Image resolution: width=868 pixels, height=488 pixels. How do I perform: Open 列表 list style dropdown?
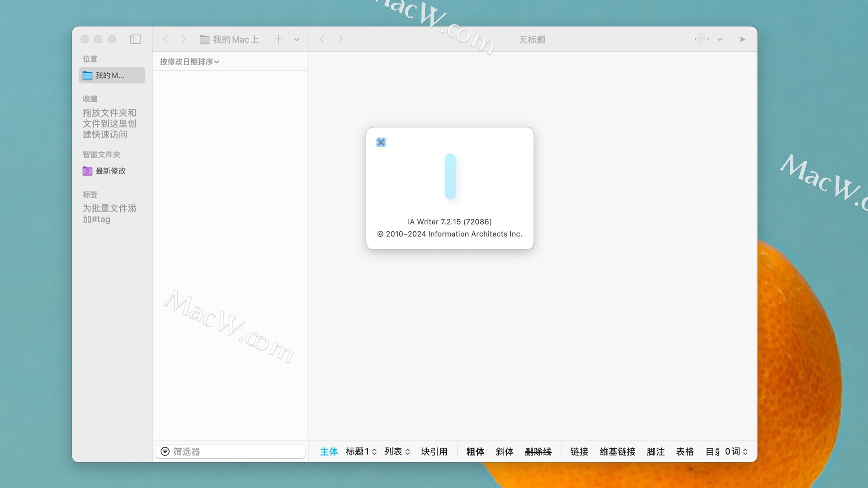397,451
